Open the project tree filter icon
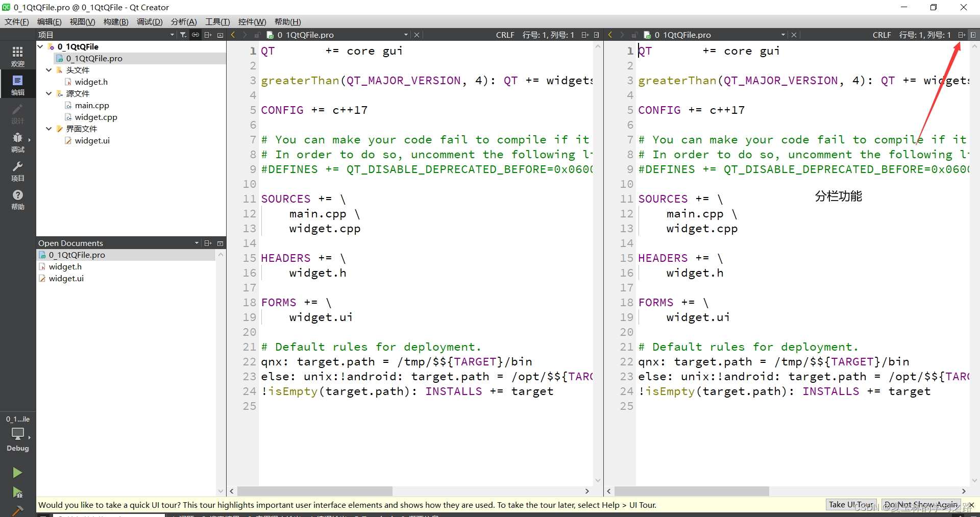The width and height of the screenshot is (980, 517). click(x=183, y=35)
